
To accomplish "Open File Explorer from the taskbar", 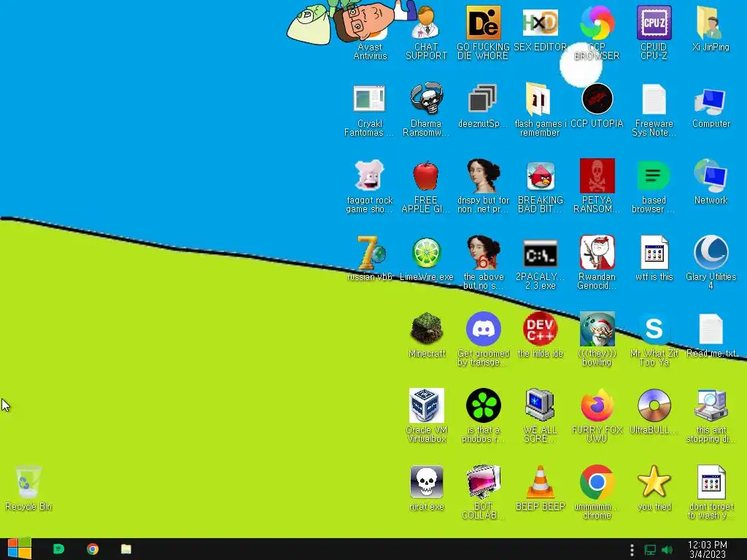I will tap(125, 549).
